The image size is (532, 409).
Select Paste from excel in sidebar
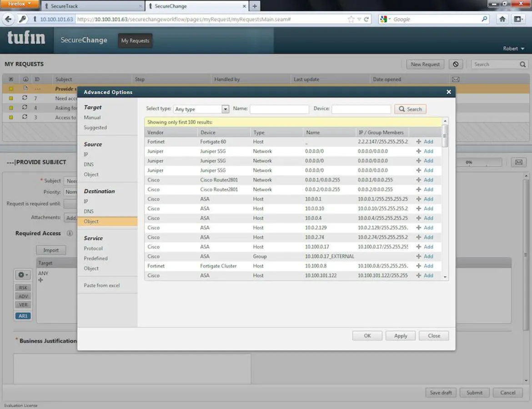[x=102, y=285]
